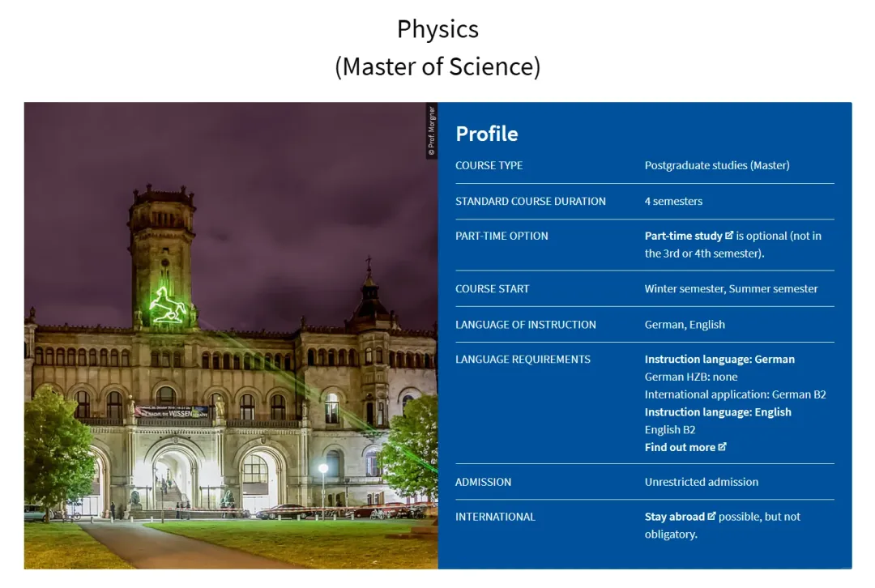Image resolution: width=875 pixels, height=588 pixels.
Task: Select Winter semester, Summer semester text
Action: (x=731, y=288)
